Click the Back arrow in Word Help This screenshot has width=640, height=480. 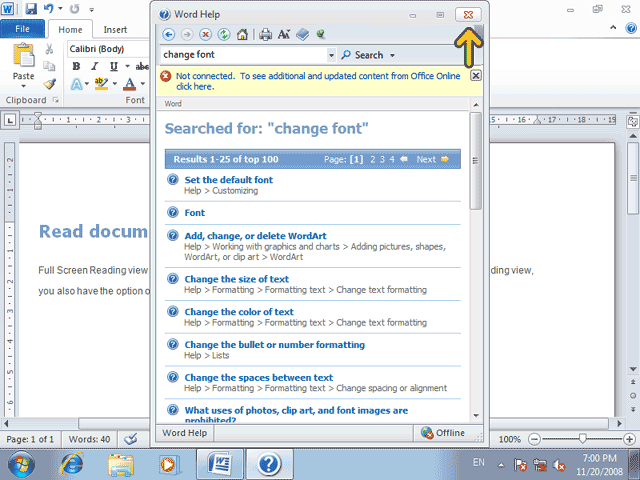pyautogui.click(x=169, y=35)
